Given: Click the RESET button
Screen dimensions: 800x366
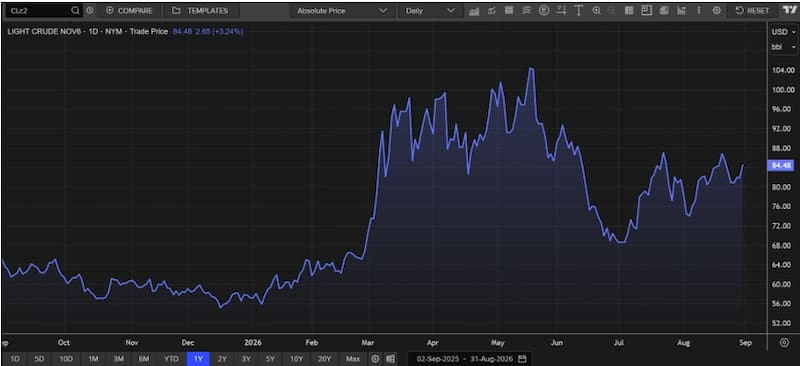Looking at the screenshot, I should (752, 11).
